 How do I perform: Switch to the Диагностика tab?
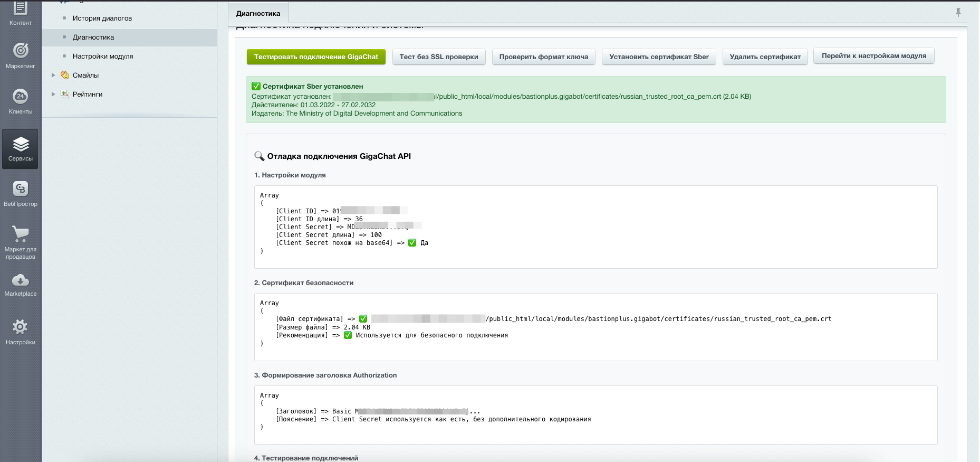(258, 13)
